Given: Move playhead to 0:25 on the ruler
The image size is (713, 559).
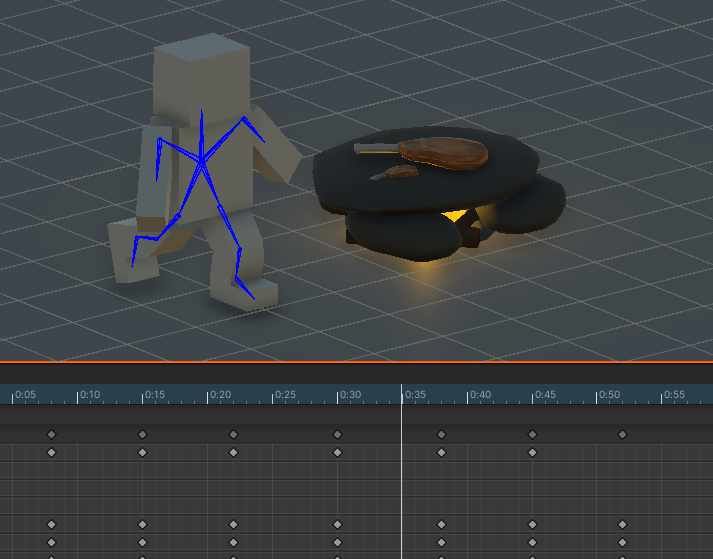Looking at the screenshot, I should (x=274, y=395).
